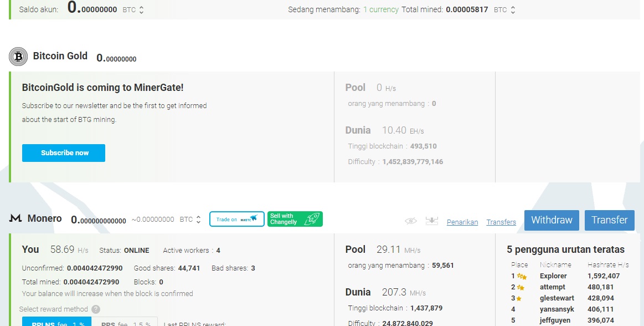Open the Trade on HitBTC badge
The height and width of the screenshot is (326, 644).
tap(236, 218)
